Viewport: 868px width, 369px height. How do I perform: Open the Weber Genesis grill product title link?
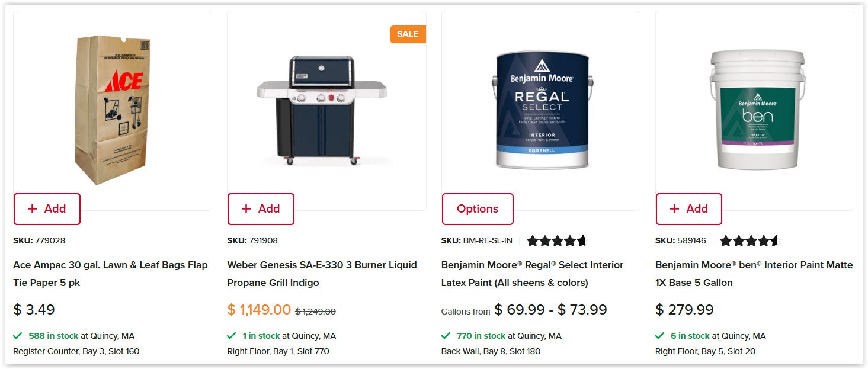322,274
